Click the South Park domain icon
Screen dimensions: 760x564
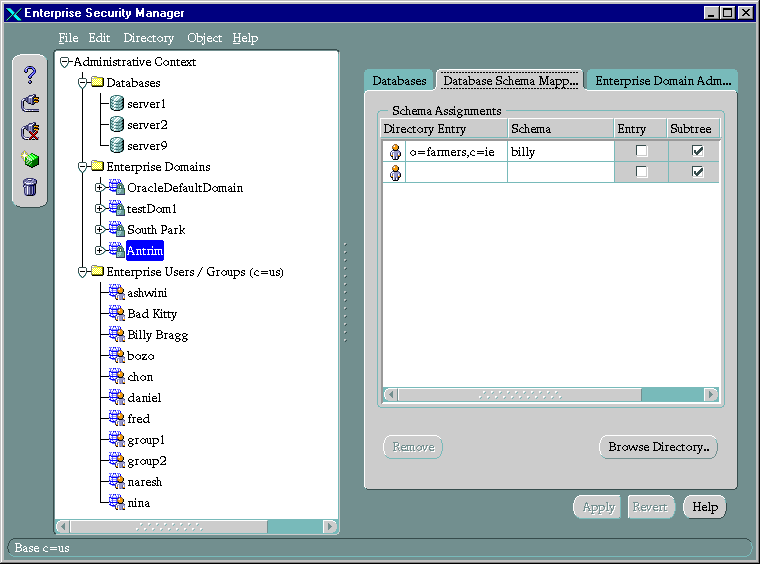[x=116, y=230]
